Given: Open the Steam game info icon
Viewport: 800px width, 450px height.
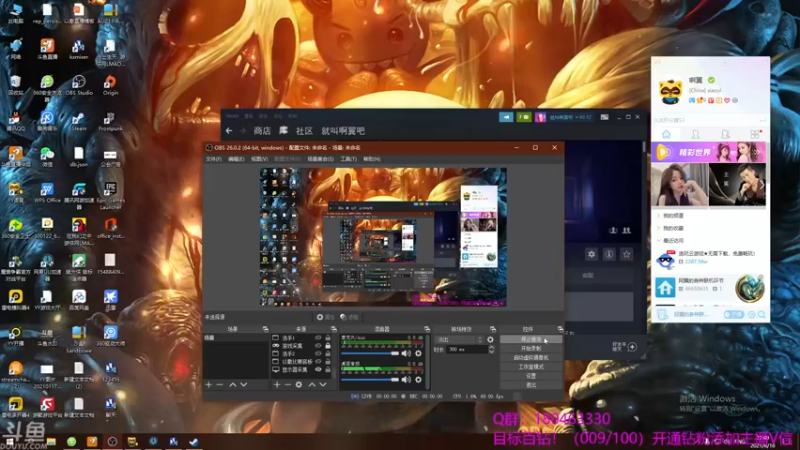Looking at the screenshot, I should (609, 254).
